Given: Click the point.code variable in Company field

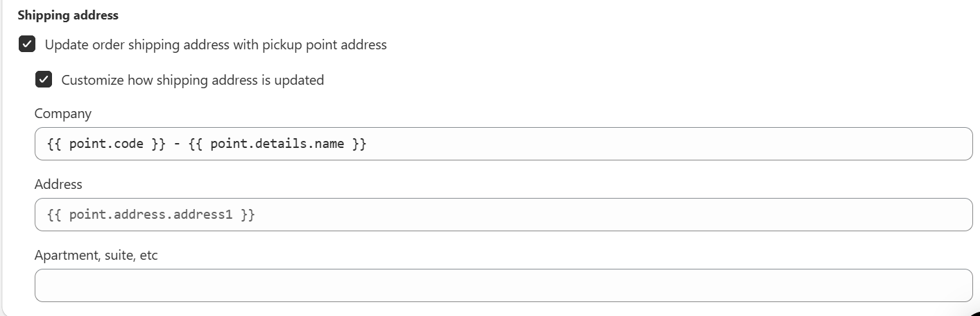Looking at the screenshot, I should click(106, 144).
